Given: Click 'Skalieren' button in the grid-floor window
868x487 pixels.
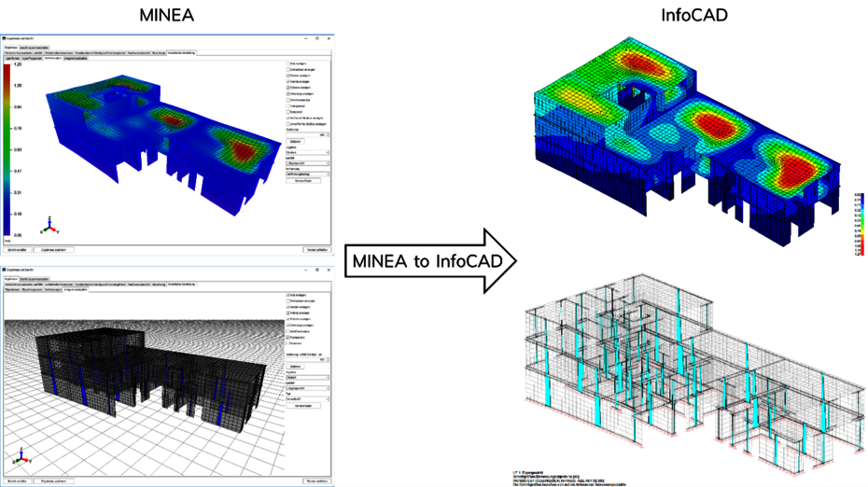Looking at the screenshot, I should coord(296,367).
